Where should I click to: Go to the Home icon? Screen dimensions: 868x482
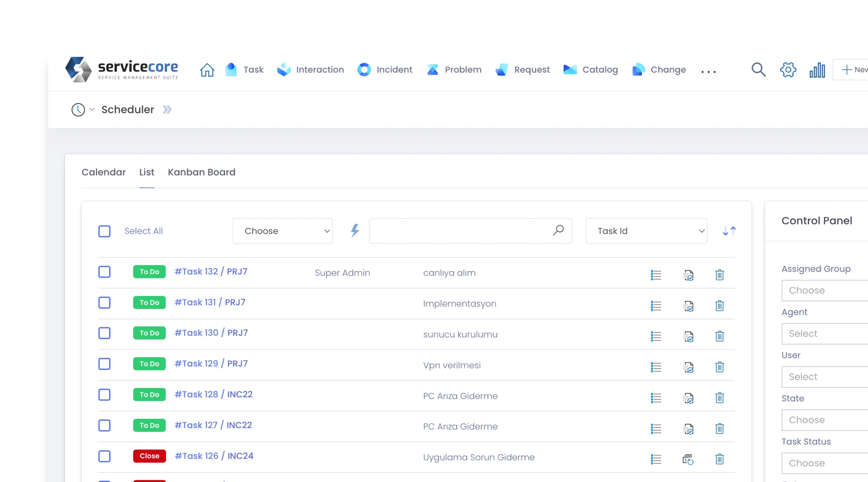pyautogui.click(x=207, y=70)
